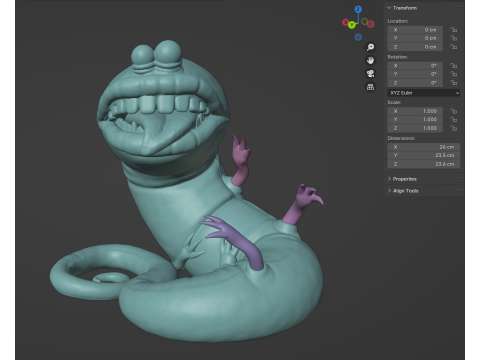This screenshot has height=360, width=480.
Task: Click the unlabeled red negative X axis circle
Action: click(x=371, y=24)
